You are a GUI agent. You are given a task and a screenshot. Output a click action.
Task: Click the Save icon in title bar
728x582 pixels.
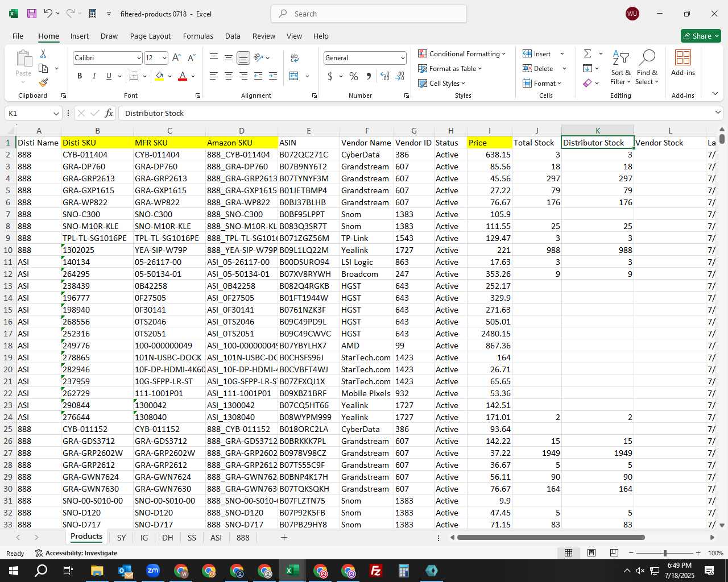32,14
